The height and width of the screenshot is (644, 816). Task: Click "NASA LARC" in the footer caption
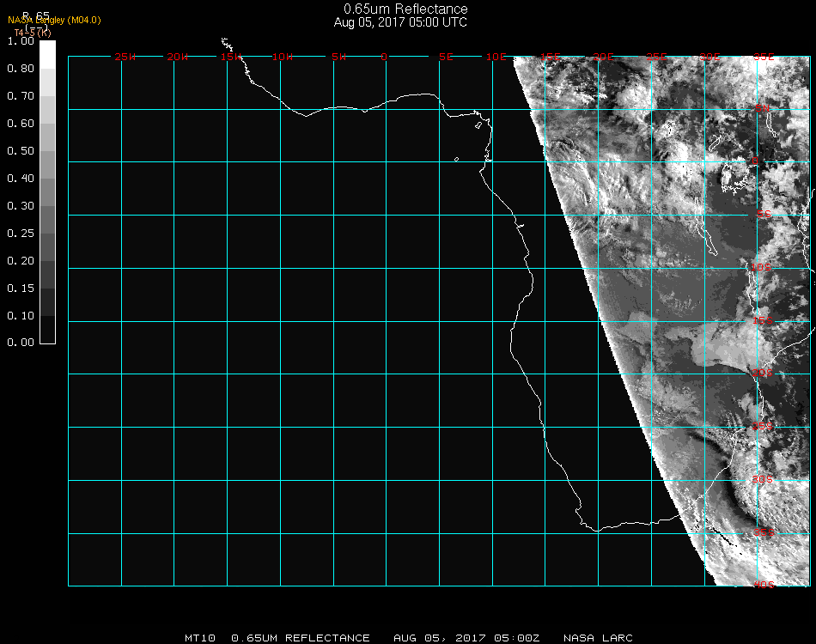point(598,638)
